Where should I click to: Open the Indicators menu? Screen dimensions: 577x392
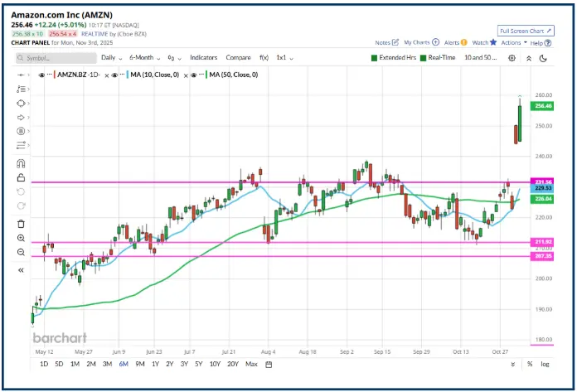(203, 58)
